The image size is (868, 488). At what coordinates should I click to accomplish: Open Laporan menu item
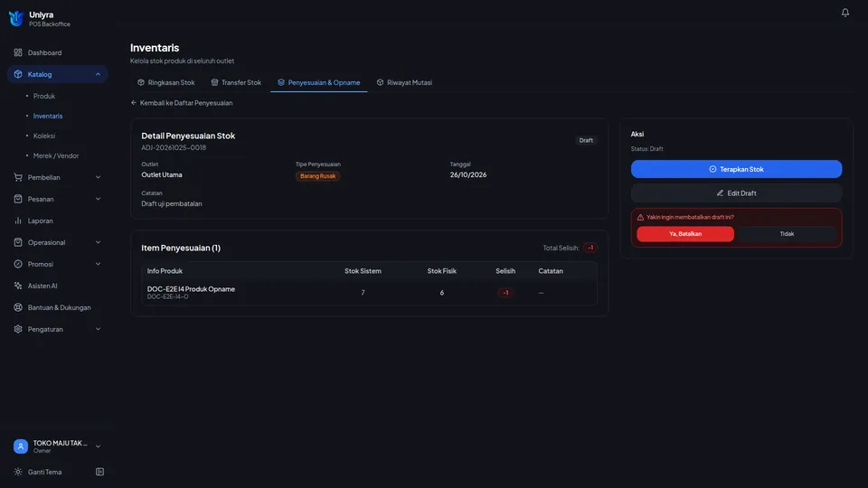58,221
